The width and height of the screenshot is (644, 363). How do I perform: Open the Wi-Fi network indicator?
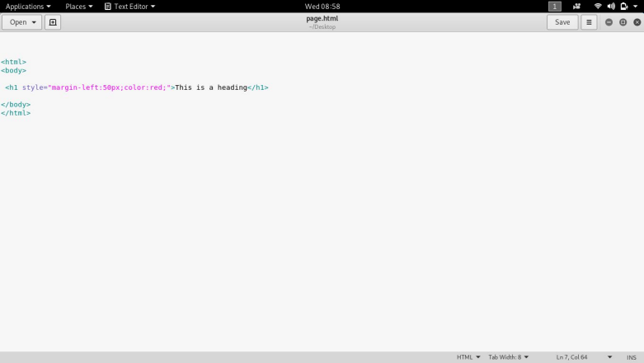coord(598,6)
